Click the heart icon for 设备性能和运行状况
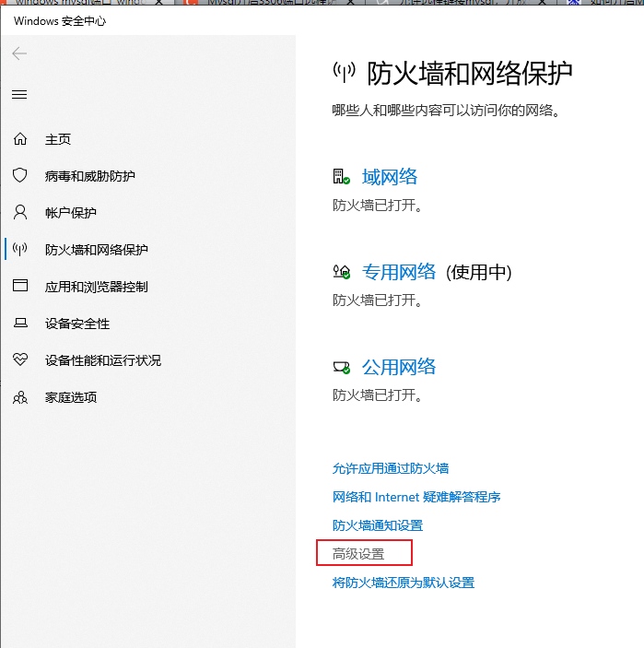 [x=20, y=359]
